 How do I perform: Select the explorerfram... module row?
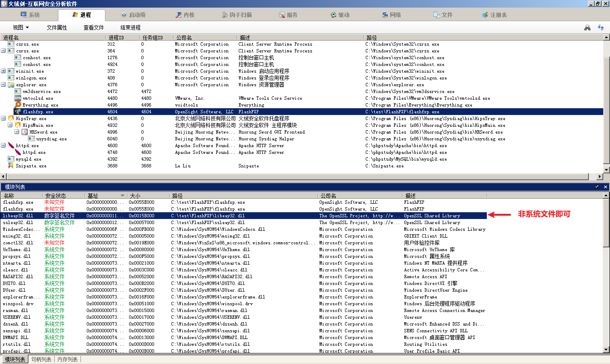(244, 297)
